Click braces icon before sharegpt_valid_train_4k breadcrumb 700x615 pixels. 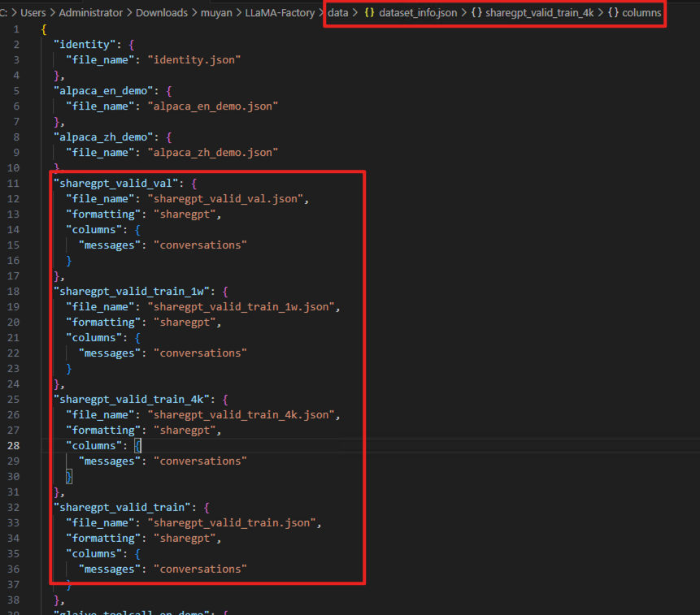[x=476, y=13]
